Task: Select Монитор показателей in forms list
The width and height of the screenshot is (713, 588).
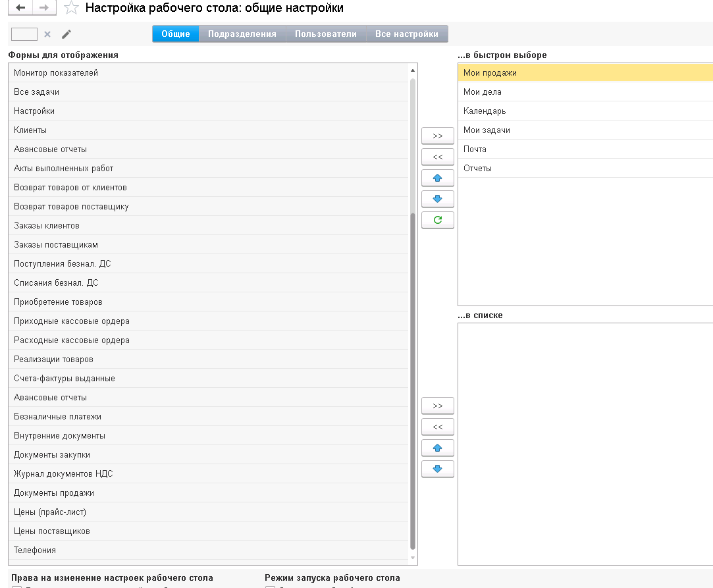Action: pyautogui.click(x=56, y=73)
